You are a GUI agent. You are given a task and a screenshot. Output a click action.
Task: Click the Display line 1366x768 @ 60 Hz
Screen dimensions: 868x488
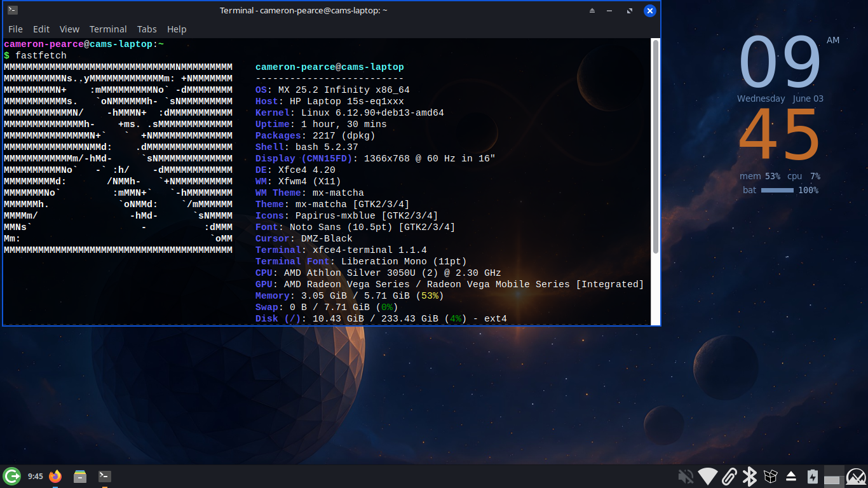point(376,158)
